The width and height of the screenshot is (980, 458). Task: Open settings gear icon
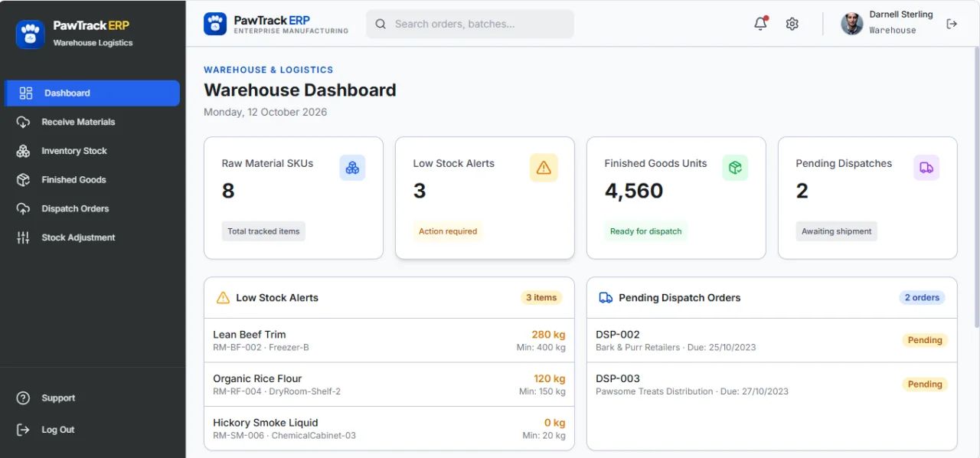tap(792, 24)
